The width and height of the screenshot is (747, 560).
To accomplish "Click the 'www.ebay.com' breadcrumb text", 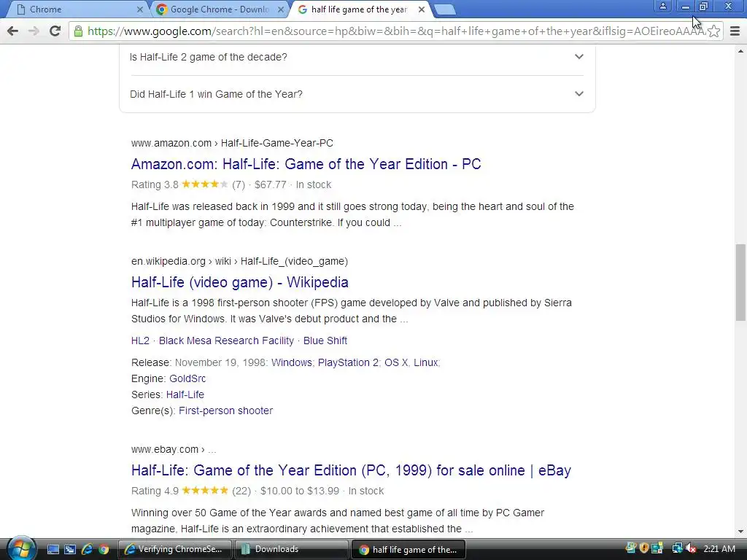I will (165, 449).
